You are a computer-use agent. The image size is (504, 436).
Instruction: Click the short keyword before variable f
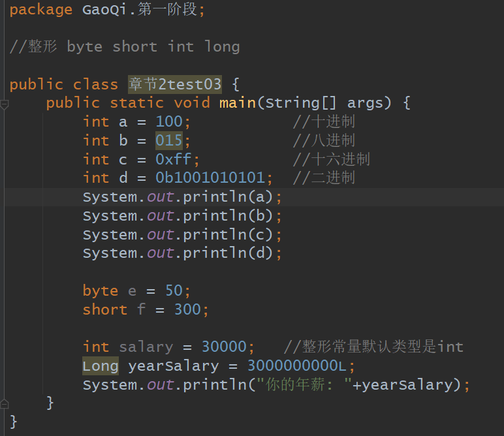tap(104, 309)
